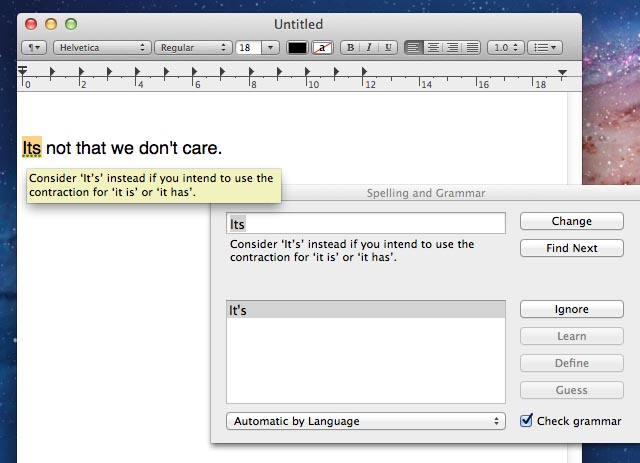Open the font size 18 combo box
Viewport: 640px width, 463px height.
pyautogui.click(x=269, y=47)
